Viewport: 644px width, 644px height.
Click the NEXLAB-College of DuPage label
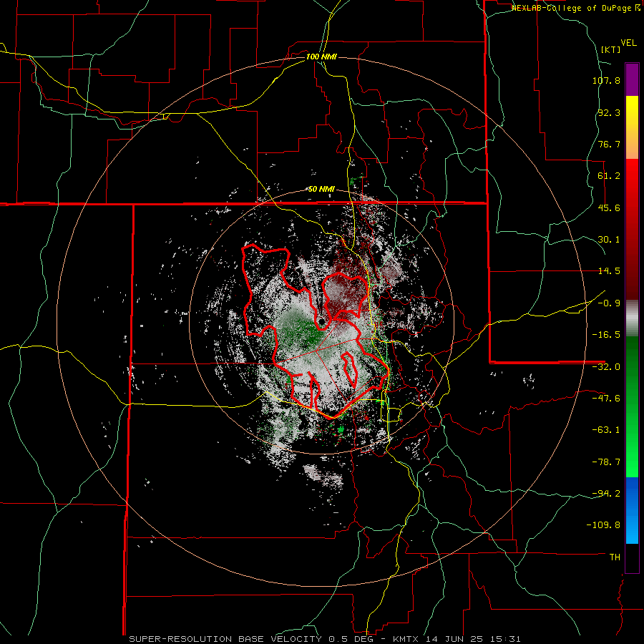(x=575, y=8)
